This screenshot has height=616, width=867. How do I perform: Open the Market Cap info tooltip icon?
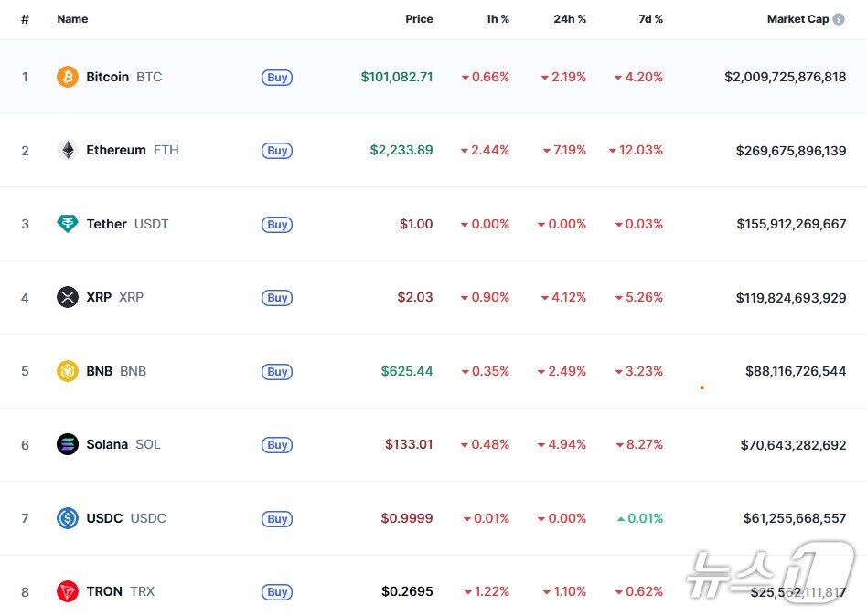[x=839, y=19]
